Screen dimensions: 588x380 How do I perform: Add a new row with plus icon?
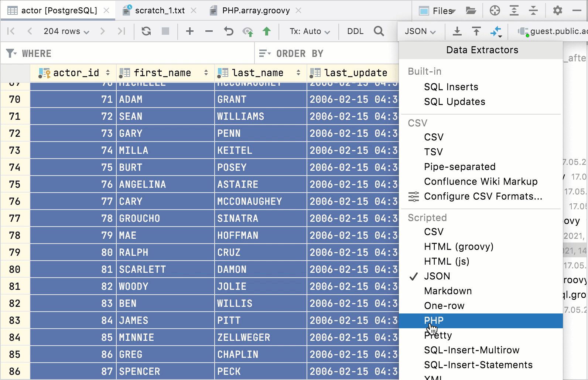click(x=190, y=31)
